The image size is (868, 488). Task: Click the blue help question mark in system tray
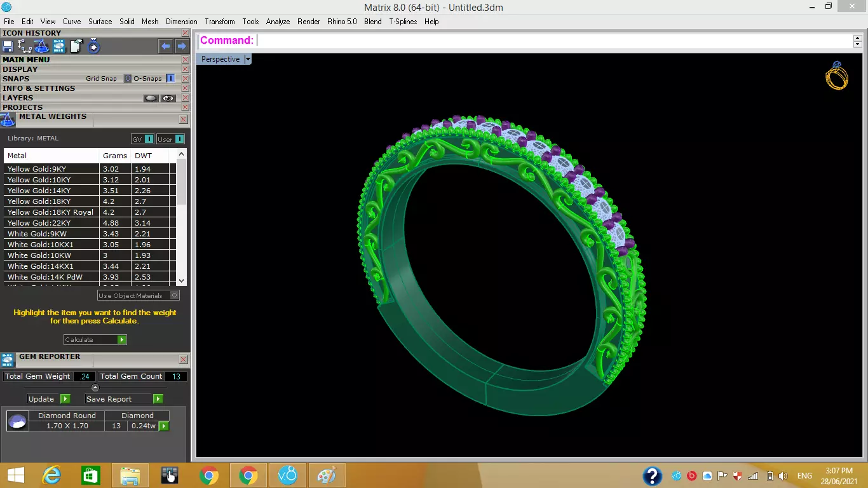click(x=653, y=476)
